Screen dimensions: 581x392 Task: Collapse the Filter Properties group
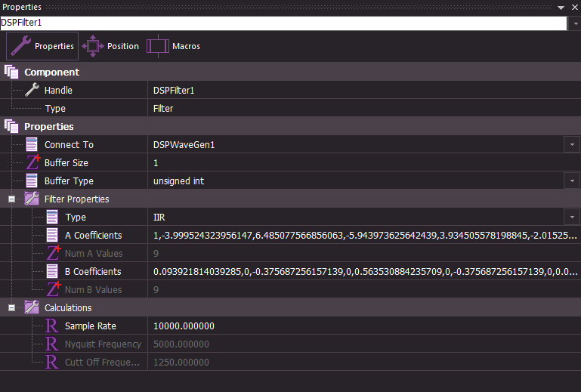(12, 199)
